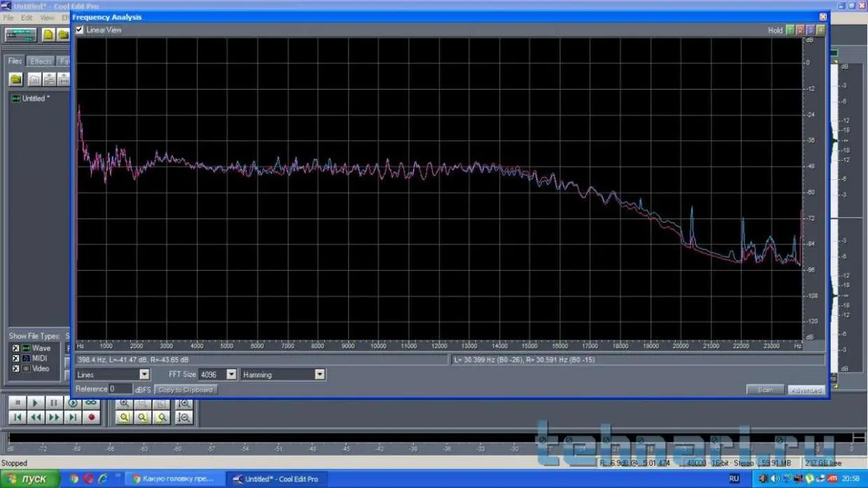The width and height of the screenshot is (868, 488).
Task: Switch to multitrack view using waveform toggle button
Action: pyautogui.click(x=21, y=34)
